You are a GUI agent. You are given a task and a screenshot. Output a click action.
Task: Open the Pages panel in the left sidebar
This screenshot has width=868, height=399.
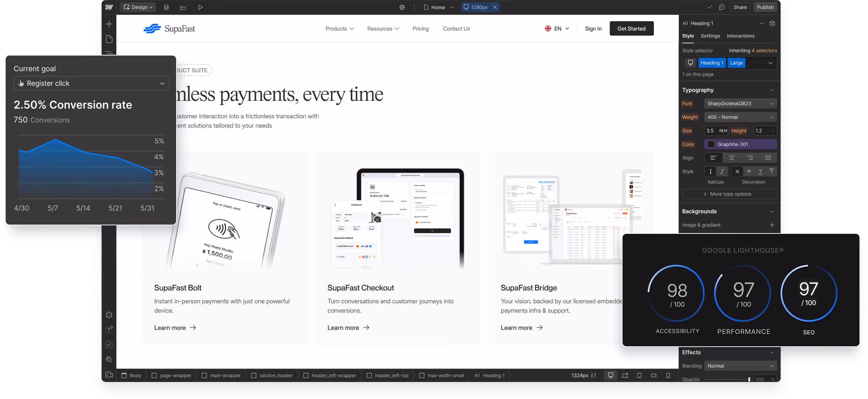pyautogui.click(x=109, y=39)
